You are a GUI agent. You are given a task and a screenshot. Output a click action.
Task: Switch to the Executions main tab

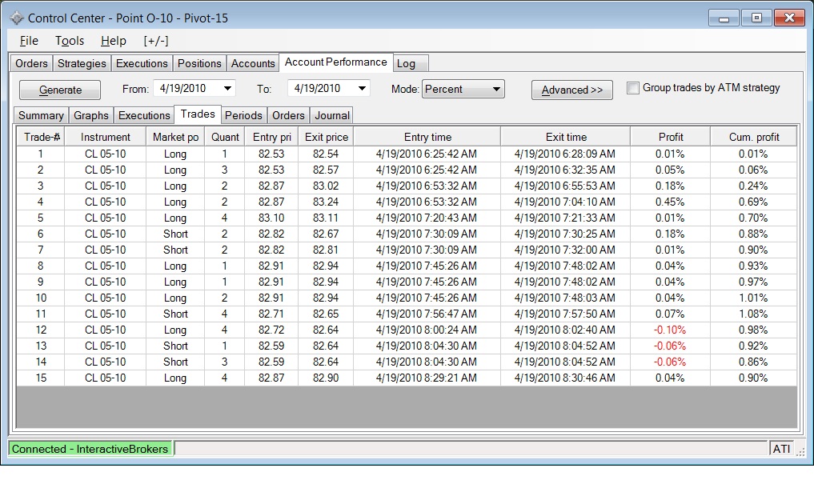click(142, 63)
